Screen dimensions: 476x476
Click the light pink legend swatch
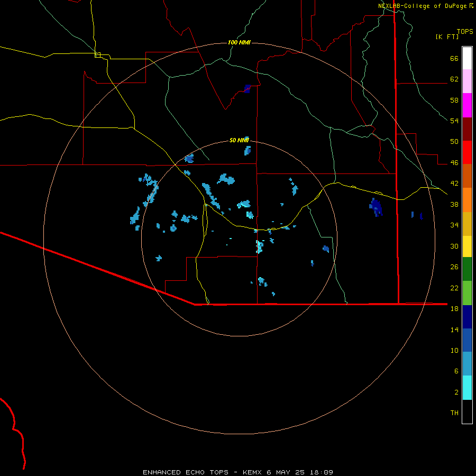[467, 81]
